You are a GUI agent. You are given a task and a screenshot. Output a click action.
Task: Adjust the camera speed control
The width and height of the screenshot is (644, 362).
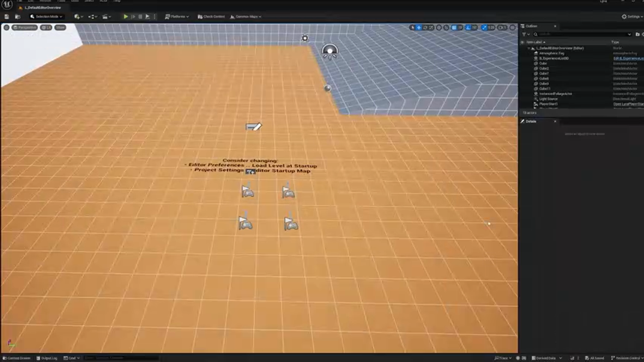pyautogui.click(x=502, y=28)
